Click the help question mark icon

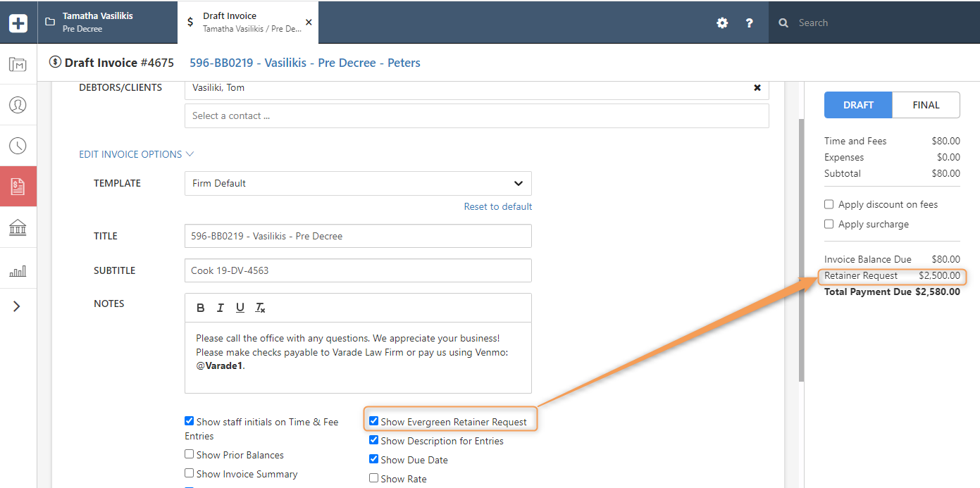point(750,23)
